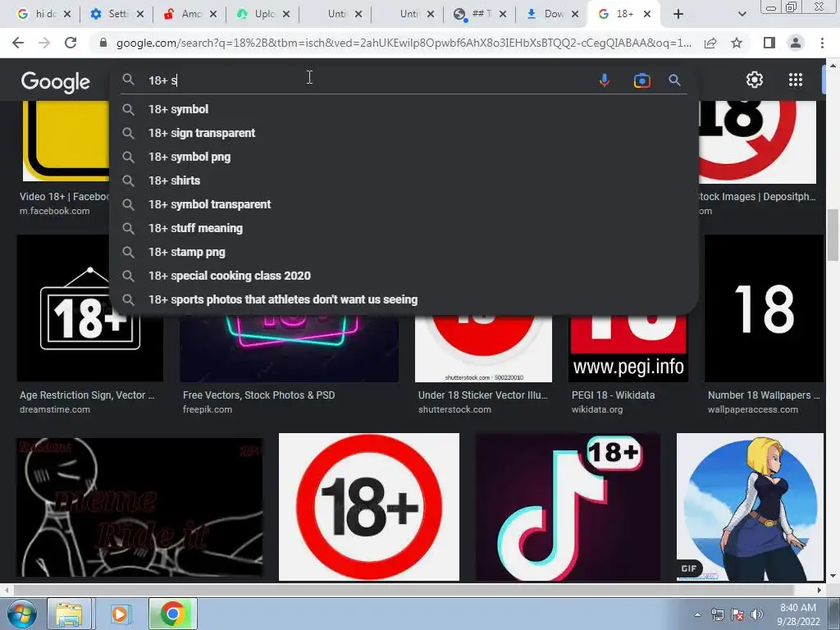This screenshot has height=630, width=840.
Task: Click Action Center flag tray icon
Action: pos(737,614)
